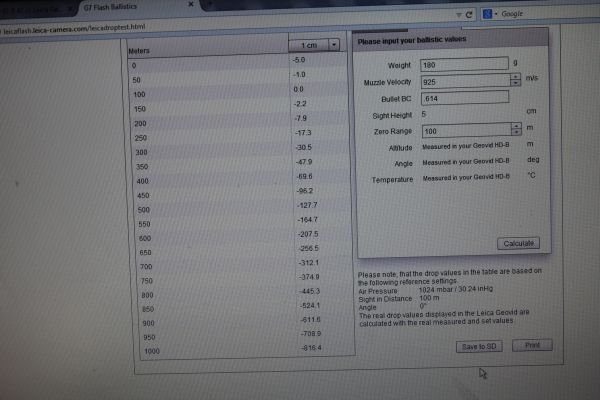
Task: Click the Sight Height value 5
Action: coord(424,114)
